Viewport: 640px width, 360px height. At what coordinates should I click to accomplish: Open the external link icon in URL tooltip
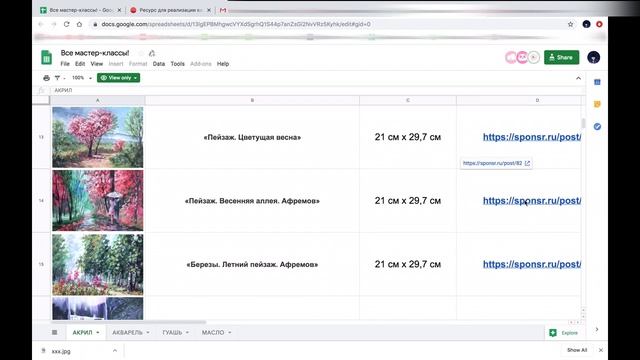point(527,163)
